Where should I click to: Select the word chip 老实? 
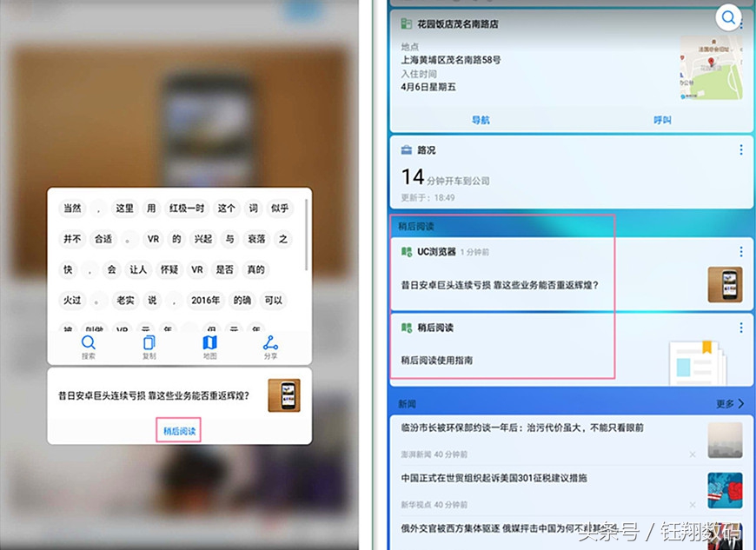point(125,300)
